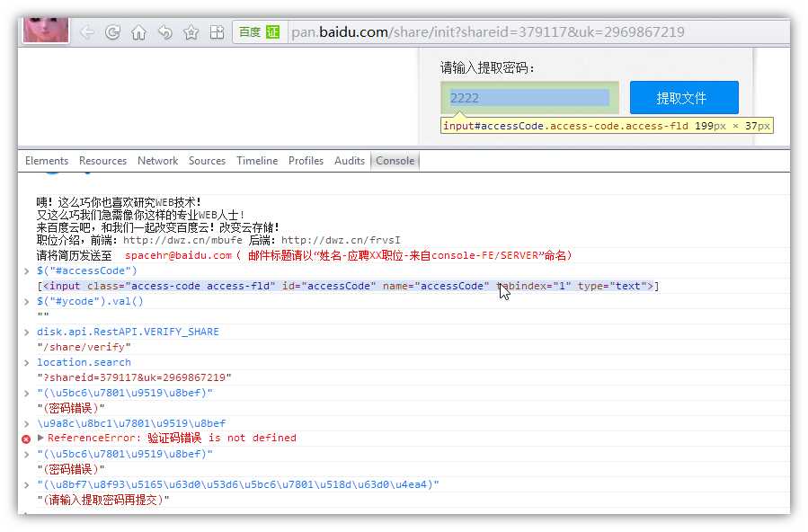Switch to the Resources tab
The image size is (808, 532).
[x=102, y=161]
